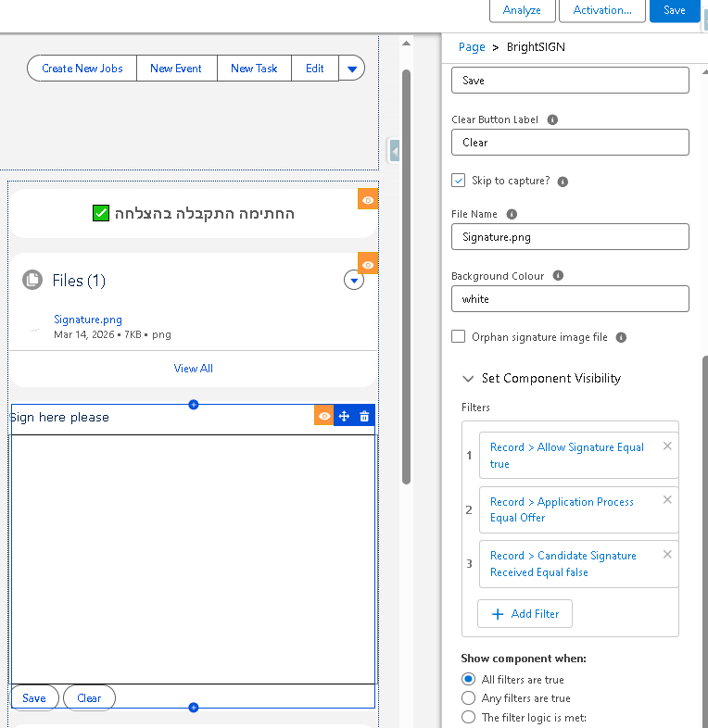708x728 pixels.
Task: Enable the Orphan signature image file checkbox
Action: (459, 337)
